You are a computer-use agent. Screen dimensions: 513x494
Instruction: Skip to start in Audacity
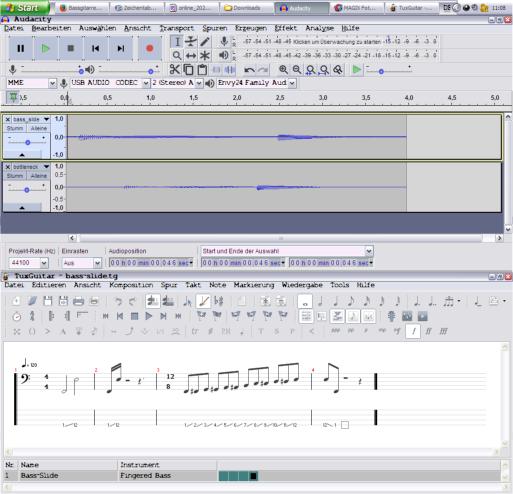(x=96, y=49)
